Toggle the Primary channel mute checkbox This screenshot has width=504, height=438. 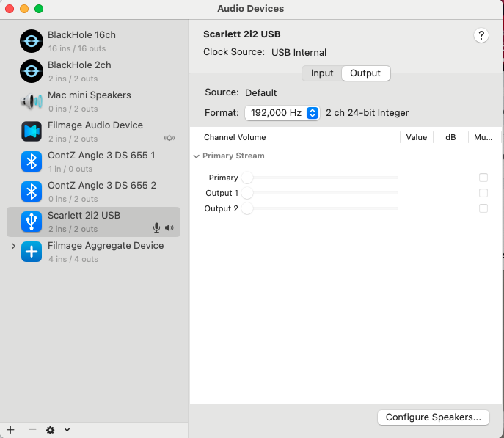[483, 178]
